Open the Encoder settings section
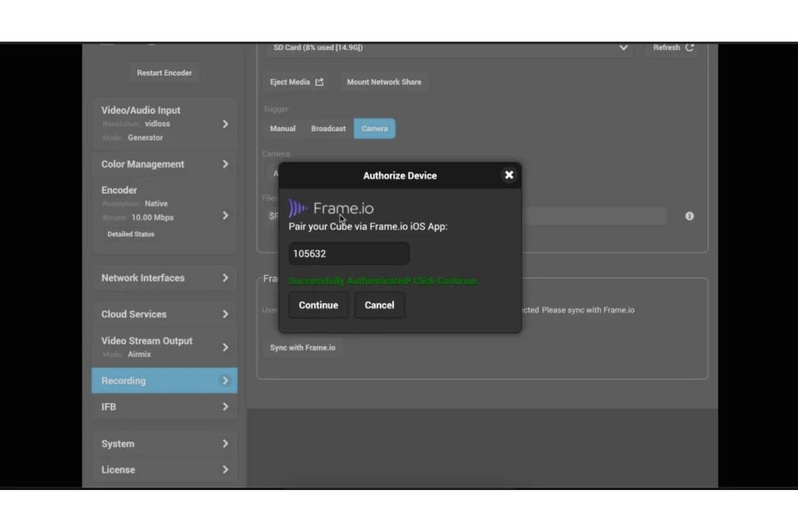 164,215
